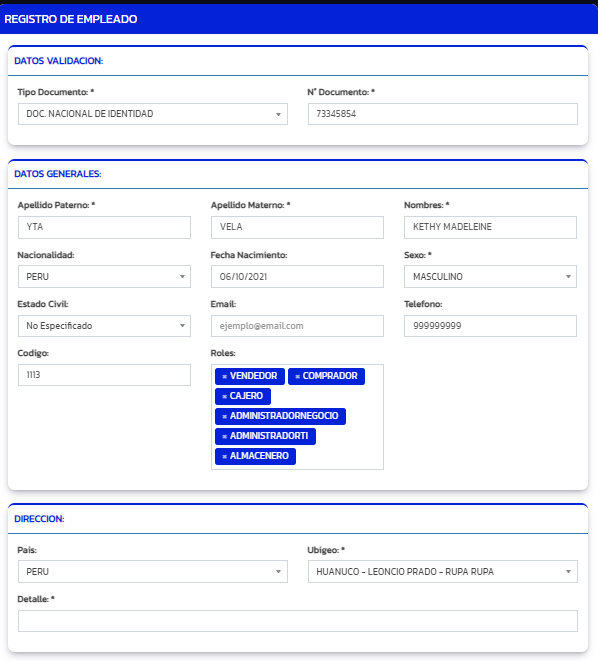Remove the VENDEDOR role tag
Screen dimensions: 598x661
[x=224, y=376]
